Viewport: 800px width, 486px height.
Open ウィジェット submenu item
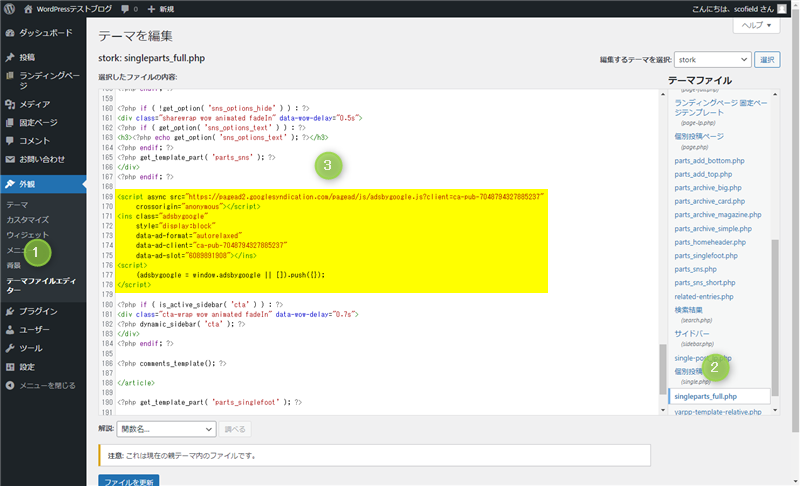tap(28, 235)
